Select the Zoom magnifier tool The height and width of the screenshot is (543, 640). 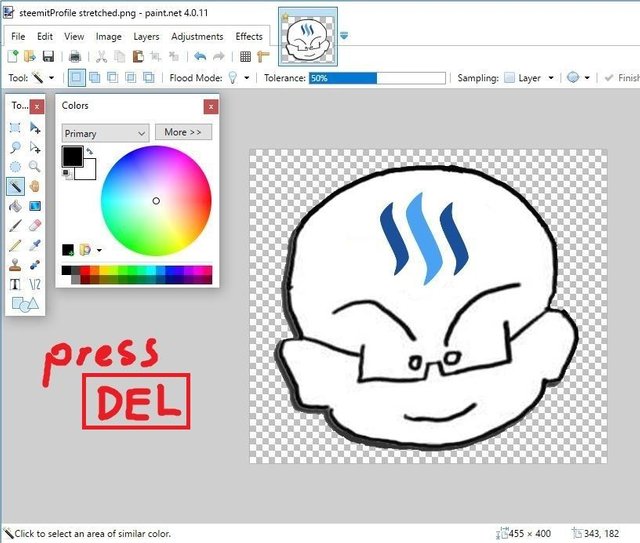tap(35, 167)
